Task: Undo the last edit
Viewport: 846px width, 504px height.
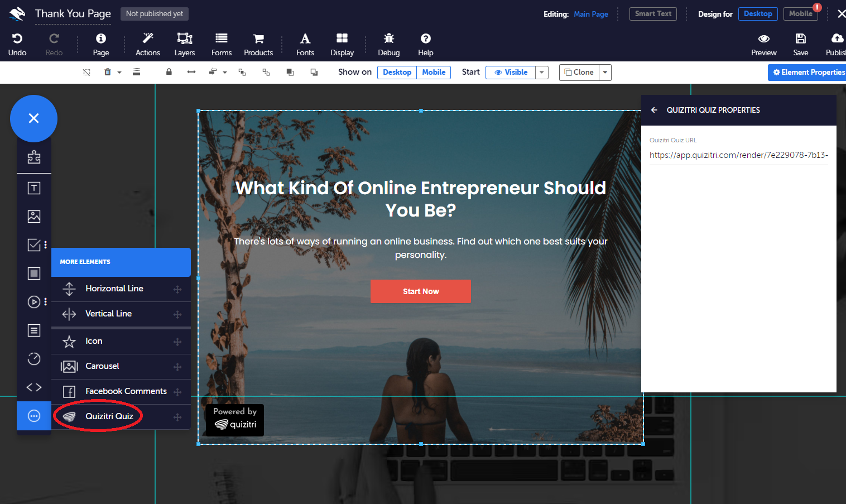Action: (x=17, y=44)
